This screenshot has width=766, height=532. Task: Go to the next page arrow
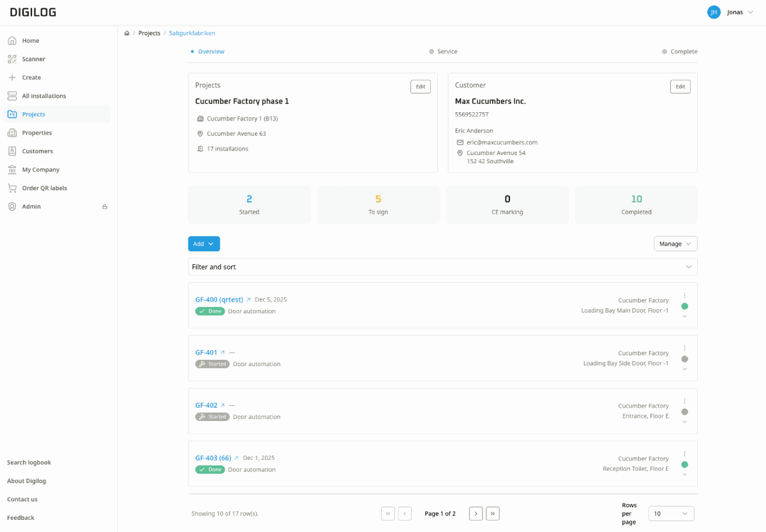tap(476, 514)
